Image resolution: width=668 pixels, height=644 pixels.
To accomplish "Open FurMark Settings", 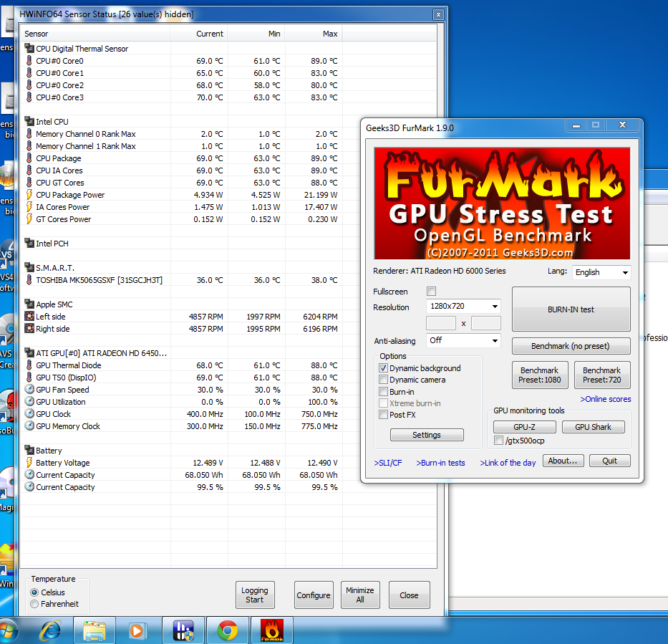I will 427,435.
